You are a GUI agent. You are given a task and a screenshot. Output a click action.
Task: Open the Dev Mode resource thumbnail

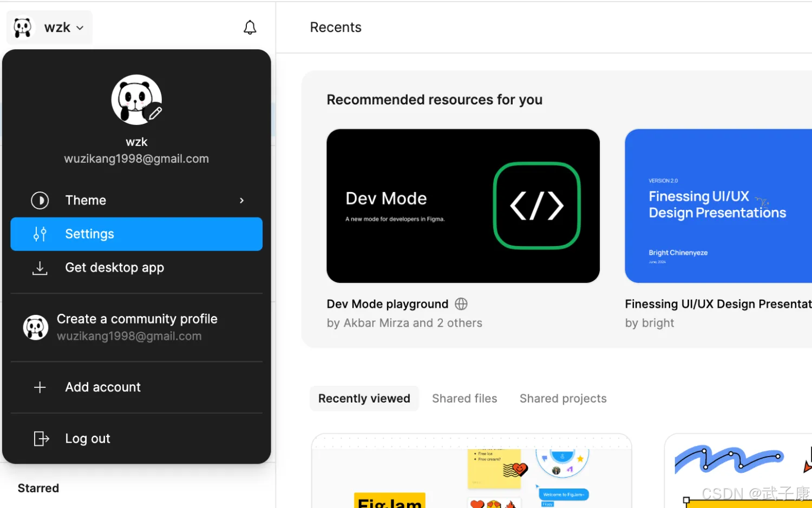pos(463,206)
